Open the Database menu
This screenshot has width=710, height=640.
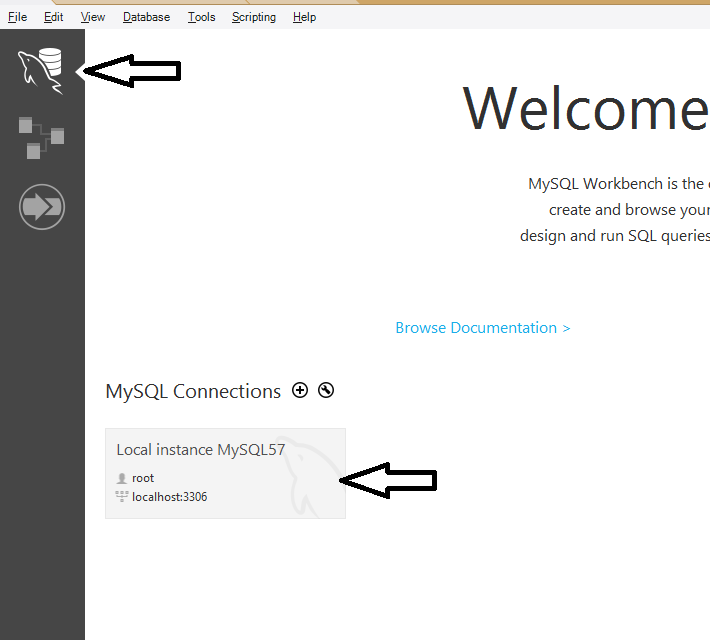click(146, 17)
